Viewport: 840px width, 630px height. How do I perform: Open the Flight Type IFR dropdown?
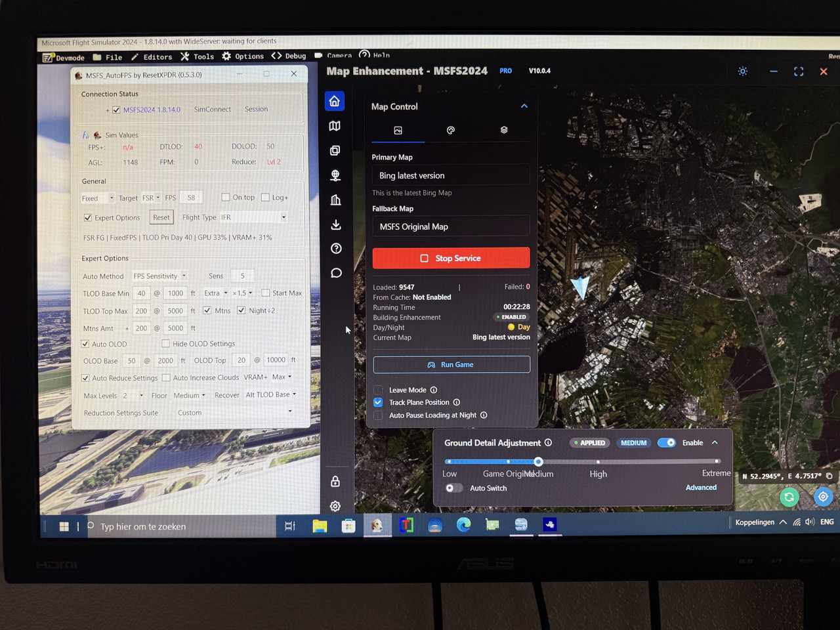[x=254, y=217]
